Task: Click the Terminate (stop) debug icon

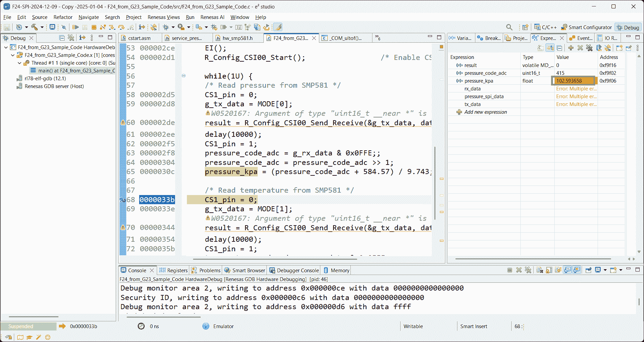Action: point(94,27)
